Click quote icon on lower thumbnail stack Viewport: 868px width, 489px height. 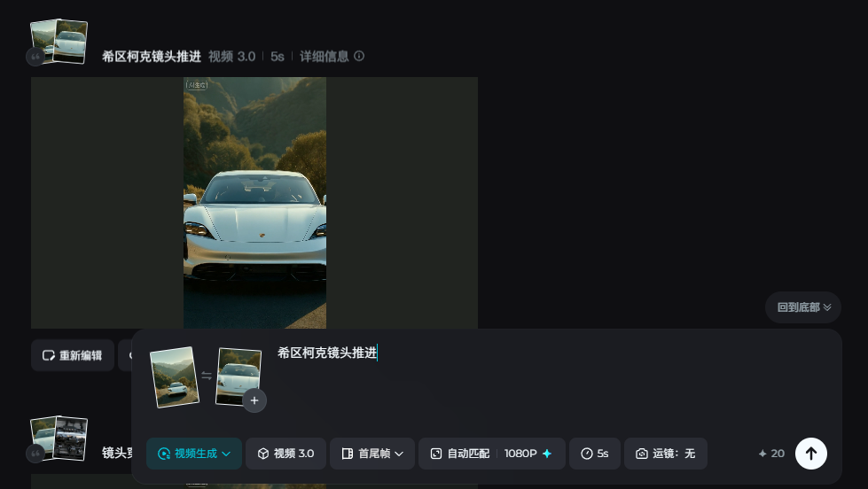(x=35, y=453)
